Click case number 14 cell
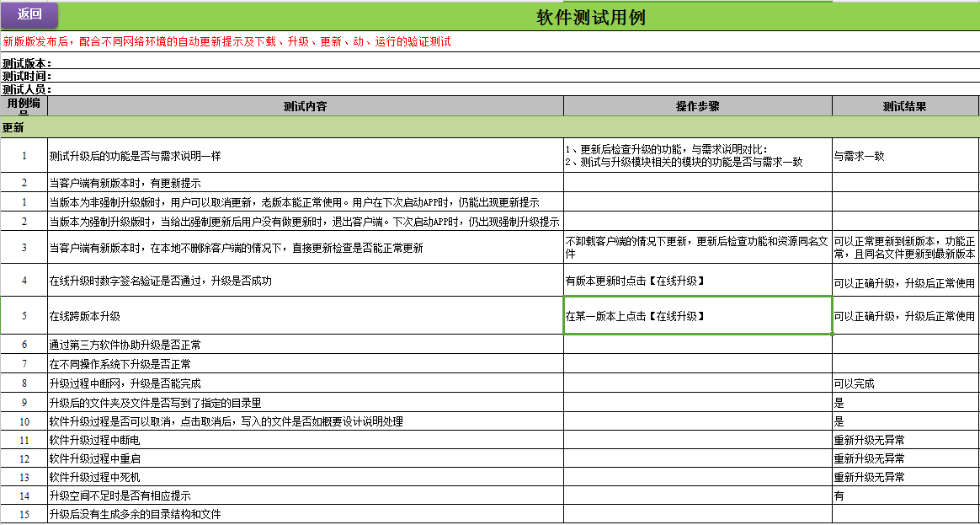This screenshot has height=525, width=980. tap(24, 496)
